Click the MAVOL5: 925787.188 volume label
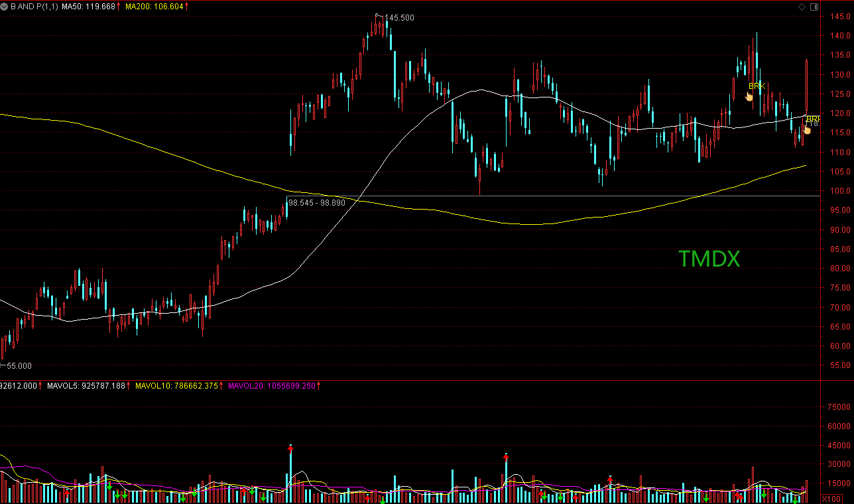The height and width of the screenshot is (504, 854). click(86, 385)
